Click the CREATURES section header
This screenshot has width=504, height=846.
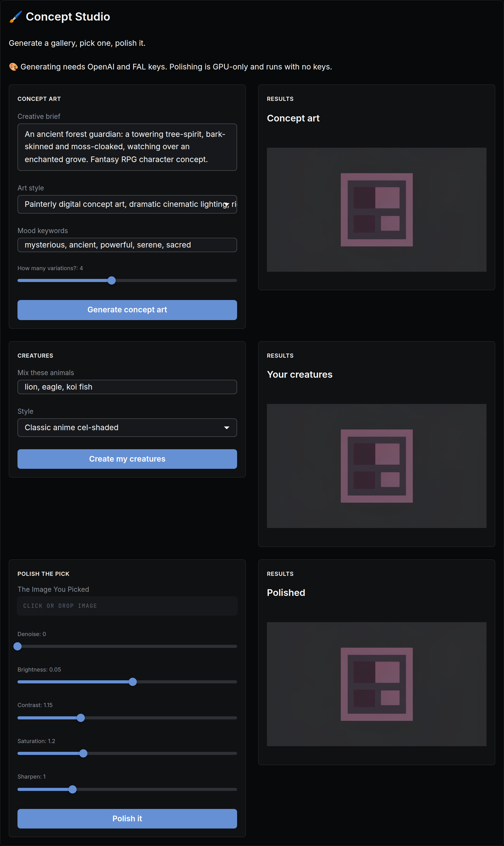click(35, 356)
